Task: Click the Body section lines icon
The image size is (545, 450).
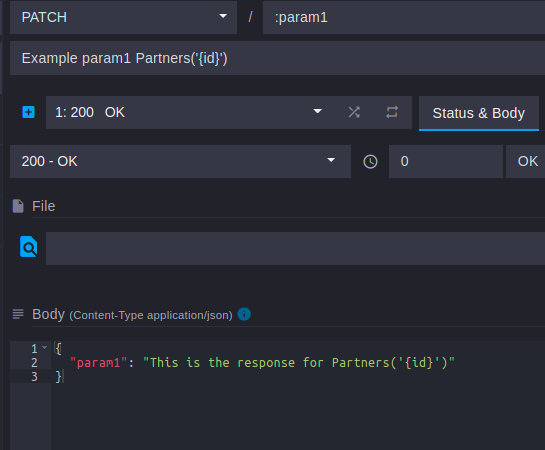Action: [x=18, y=314]
